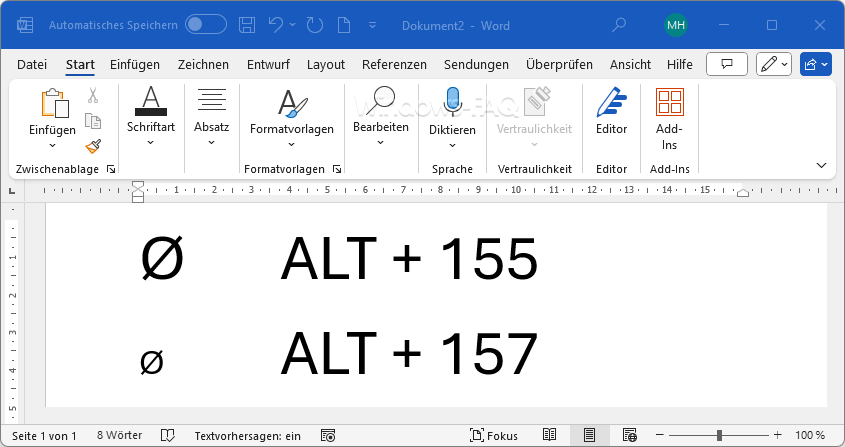Open the MH account avatar
The width and height of the screenshot is (845, 447).
pyautogui.click(x=675, y=25)
